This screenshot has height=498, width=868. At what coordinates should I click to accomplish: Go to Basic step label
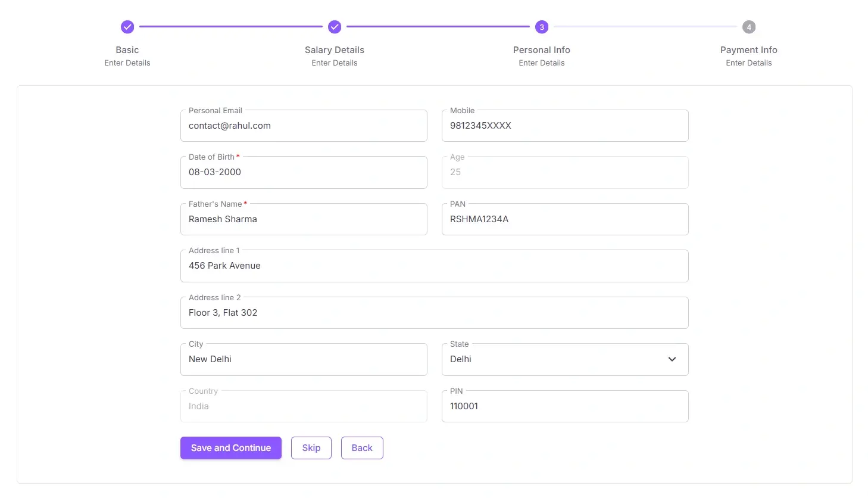click(127, 50)
